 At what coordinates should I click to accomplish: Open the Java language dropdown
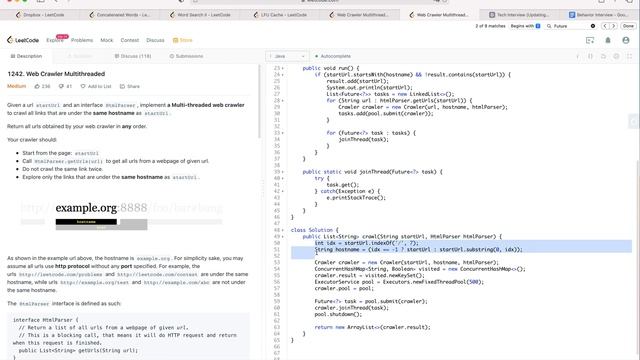click(x=287, y=56)
